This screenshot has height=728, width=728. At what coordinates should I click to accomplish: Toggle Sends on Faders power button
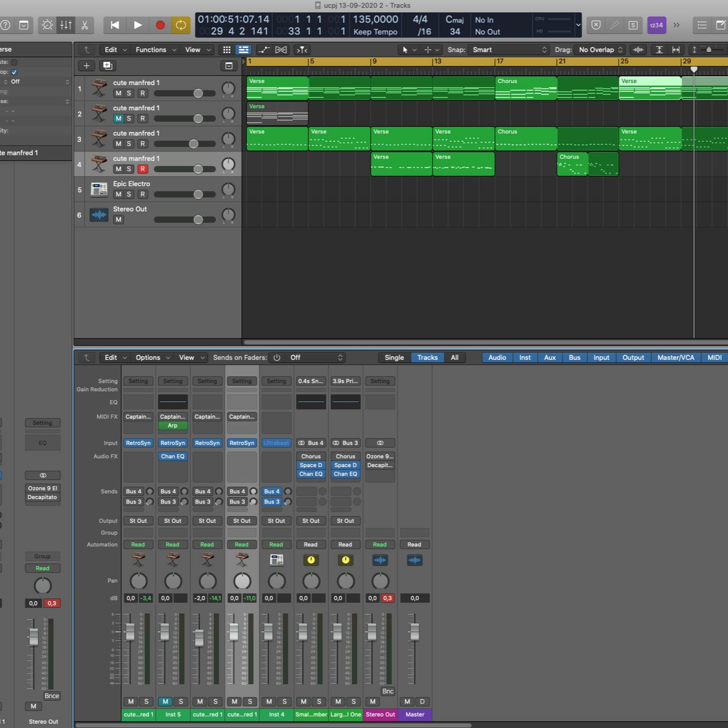point(277,358)
